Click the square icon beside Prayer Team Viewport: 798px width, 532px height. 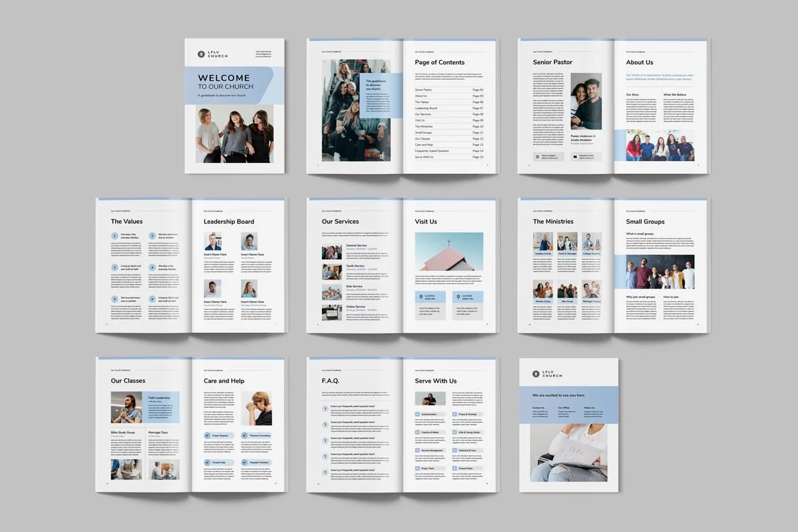[x=417, y=468]
